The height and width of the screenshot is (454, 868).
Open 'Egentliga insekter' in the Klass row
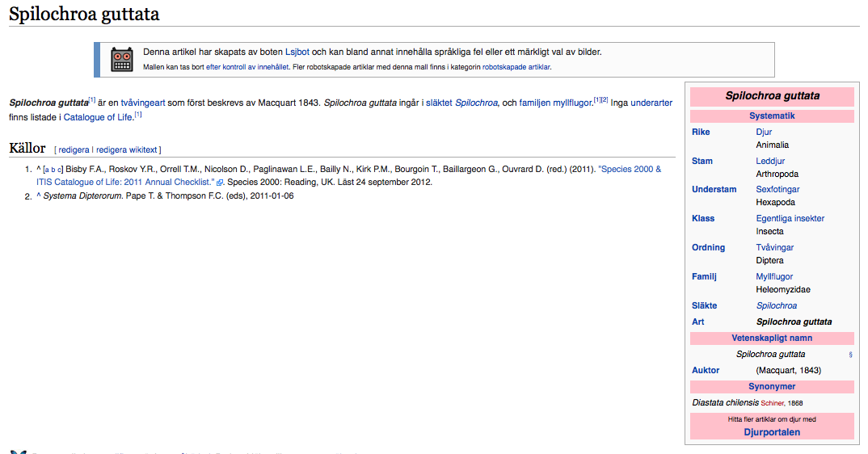click(x=790, y=218)
